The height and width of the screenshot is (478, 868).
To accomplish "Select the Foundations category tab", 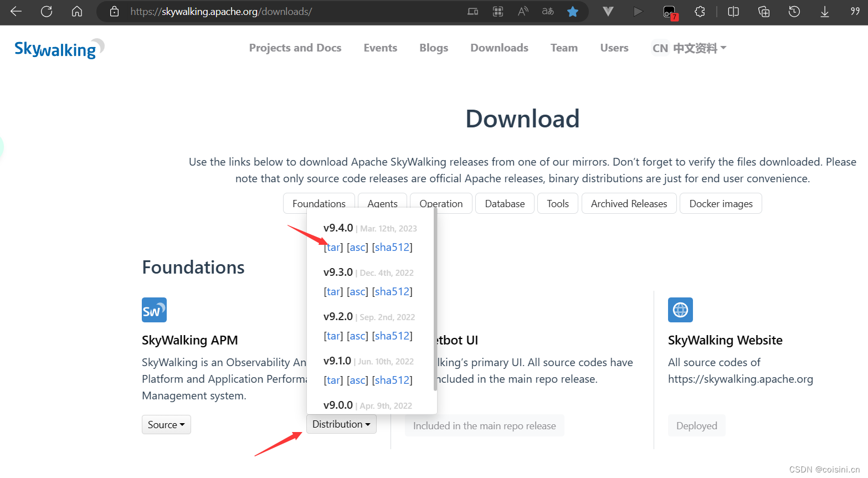I will (319, 203).
